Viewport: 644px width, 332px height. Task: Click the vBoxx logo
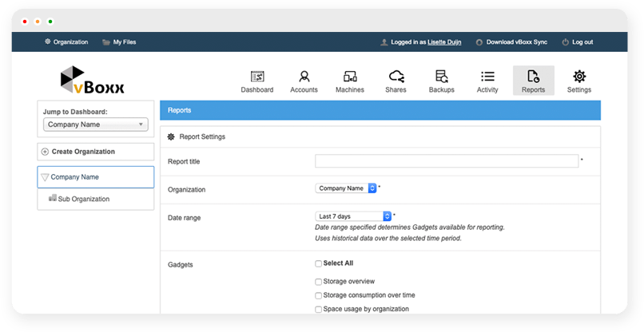tap(93, 81)
